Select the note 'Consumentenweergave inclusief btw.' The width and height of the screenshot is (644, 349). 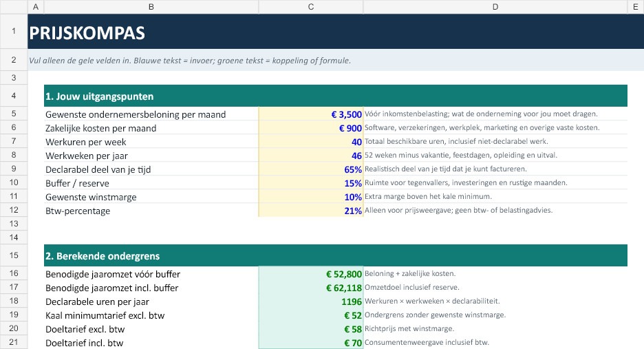(x=427, y=342)
